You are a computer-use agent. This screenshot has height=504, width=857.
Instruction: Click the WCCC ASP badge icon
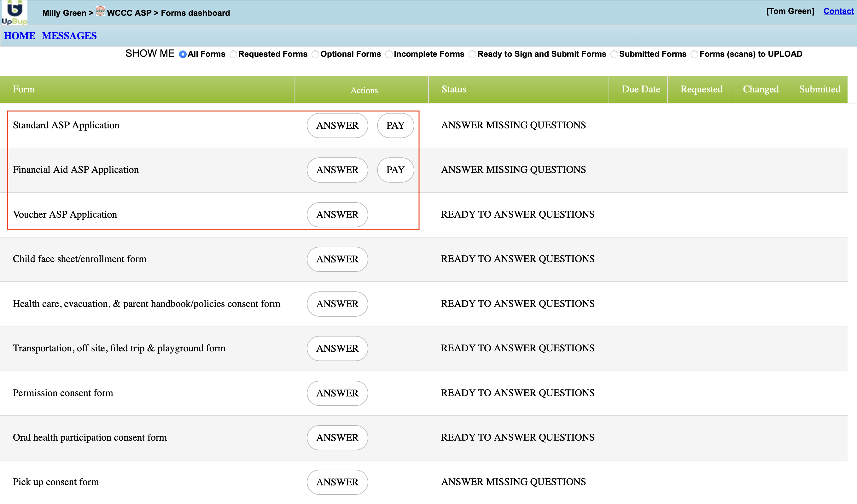[100, 12]
